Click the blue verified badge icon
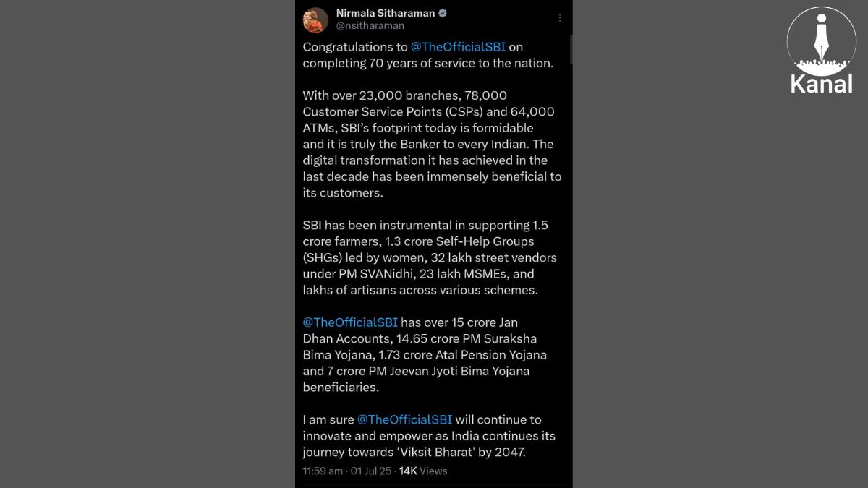Screen dimensions: 868x488 pos(443,13)
